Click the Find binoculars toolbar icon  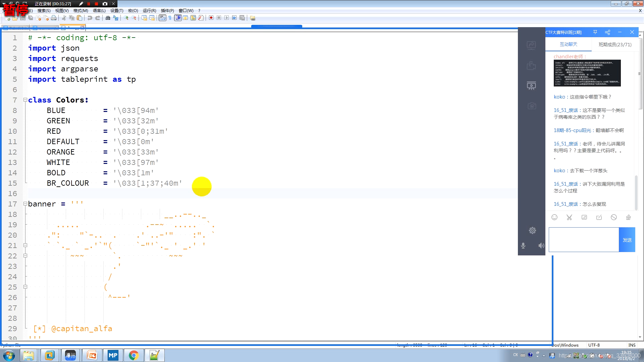tap(108, 18)
